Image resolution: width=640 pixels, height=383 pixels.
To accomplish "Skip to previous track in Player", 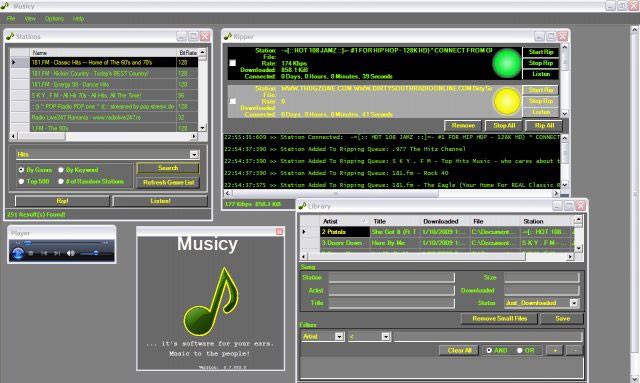I will click(44, 254).
